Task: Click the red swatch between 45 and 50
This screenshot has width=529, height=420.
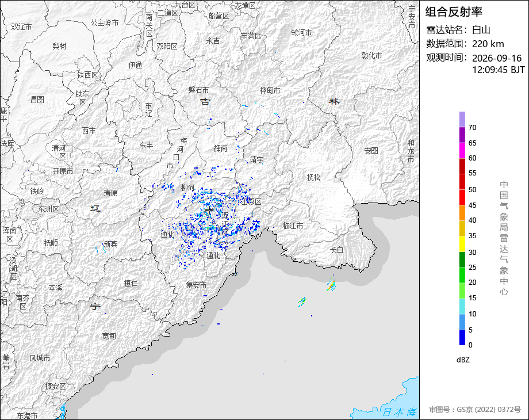Action: pyautogui.click(x=462, y=197)
